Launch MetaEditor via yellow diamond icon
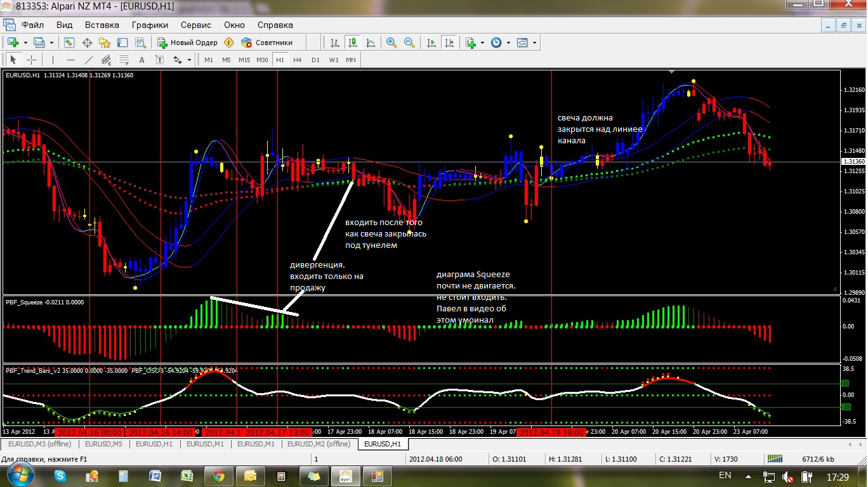The height and width of the screenshot is (487, 868). [x=229, y=42]
